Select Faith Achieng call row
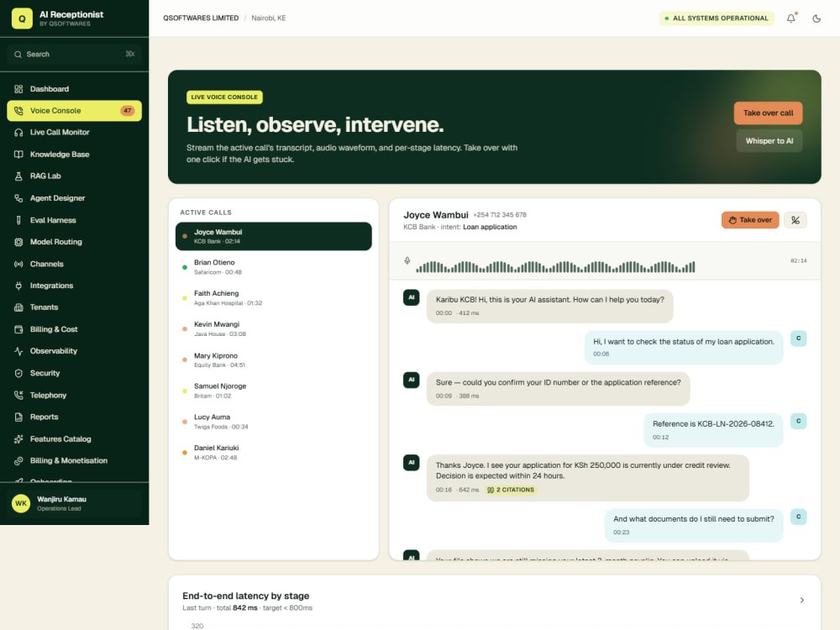The image size is (840, 630). (x=274, y=298)
